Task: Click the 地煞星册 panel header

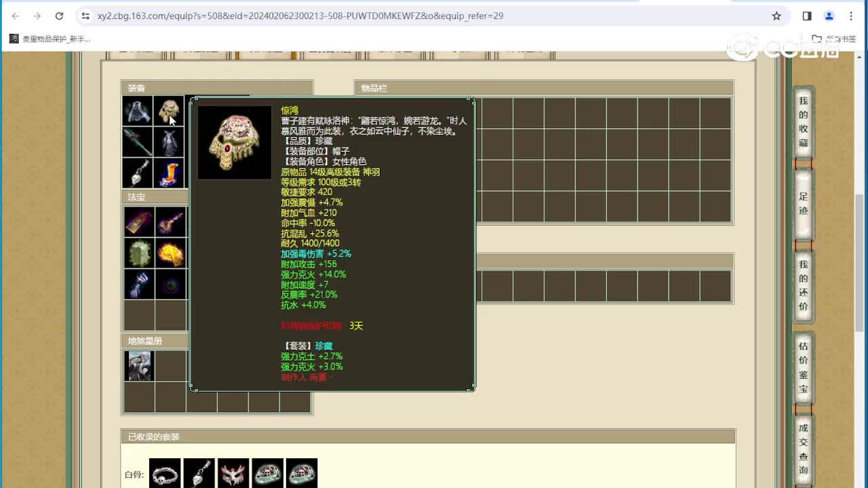Action: click(x=155, y=341)
